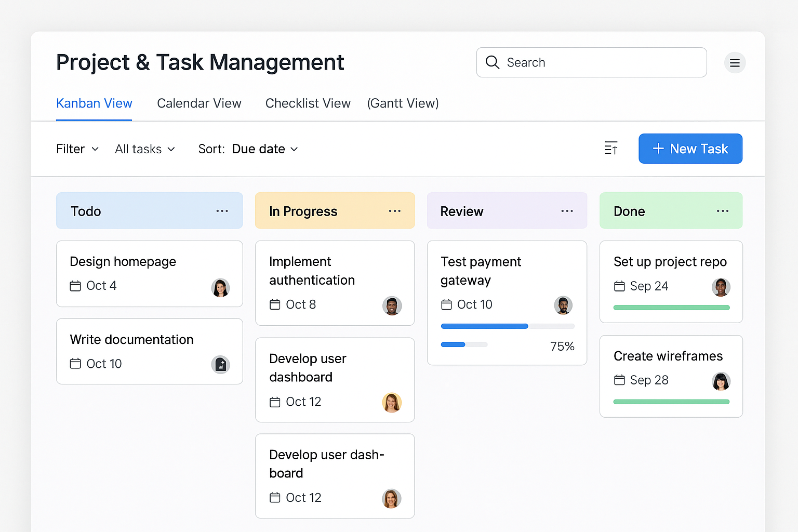Open the All tasks filter dropdown

(x=144, y=149)
